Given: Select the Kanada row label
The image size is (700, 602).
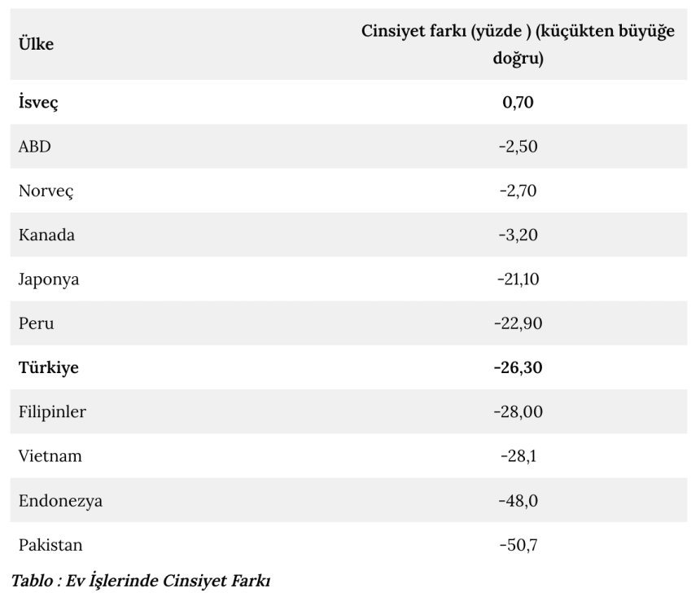Looking at the screenshot, I should (x=46, y=235).
